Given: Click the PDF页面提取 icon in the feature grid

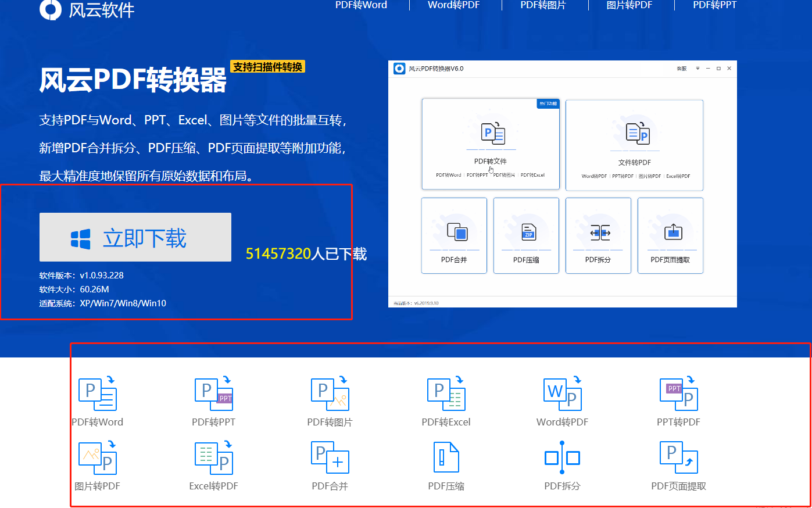Looking at the screenshot, I should 679,457.
